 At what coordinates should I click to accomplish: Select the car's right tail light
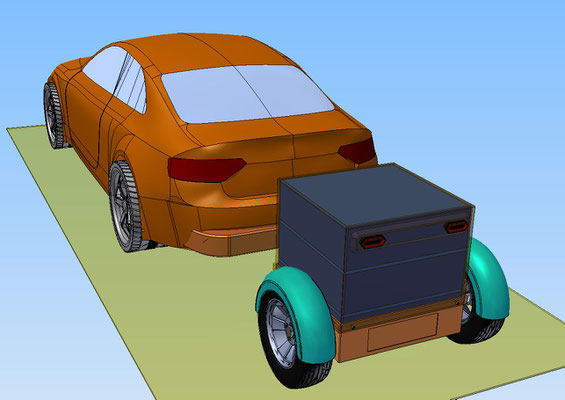pyautogui.click(x=357, y=151)
